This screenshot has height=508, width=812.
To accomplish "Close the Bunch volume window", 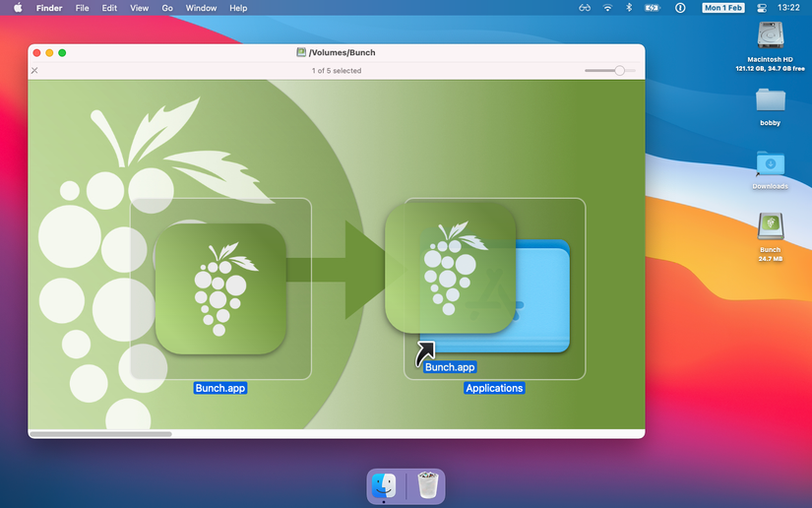I will point(36,53).
